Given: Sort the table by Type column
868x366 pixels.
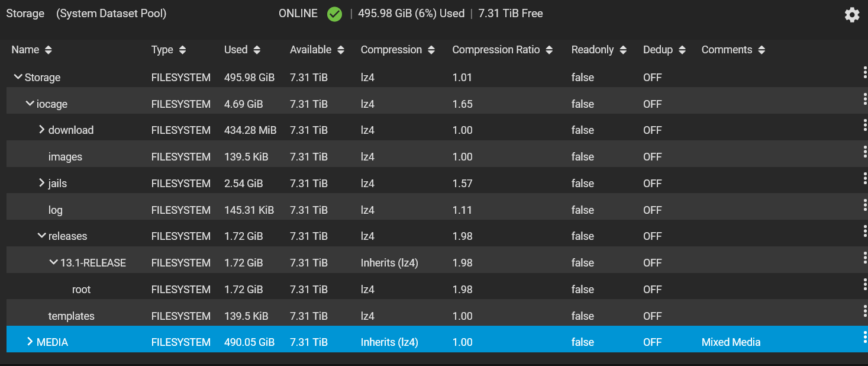Looking at the screenshot, I should point(182,50).
